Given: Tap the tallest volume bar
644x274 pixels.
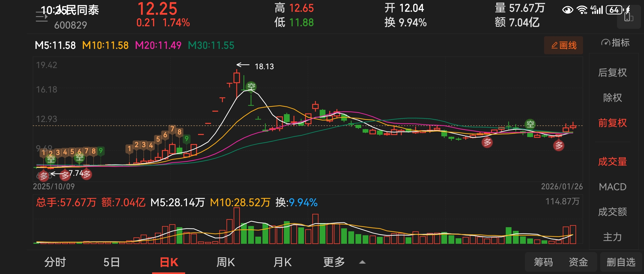Looking at the screenshot, I should [237, 225].
